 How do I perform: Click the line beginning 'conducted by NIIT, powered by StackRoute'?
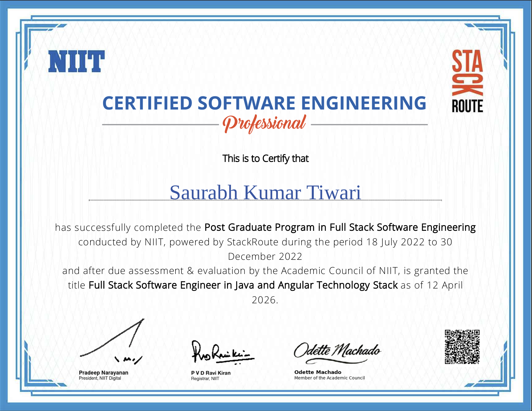pos(265,242)
